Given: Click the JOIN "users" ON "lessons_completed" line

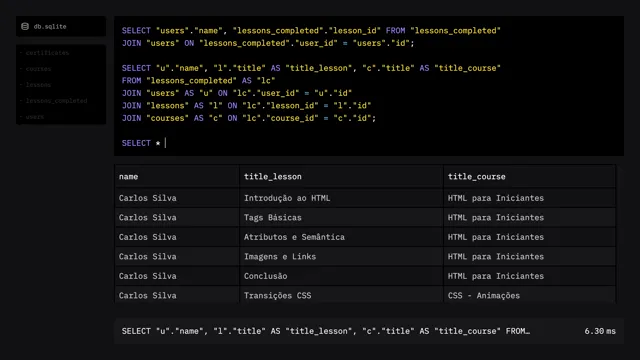Looking at the screenshot, I should 268,43.
